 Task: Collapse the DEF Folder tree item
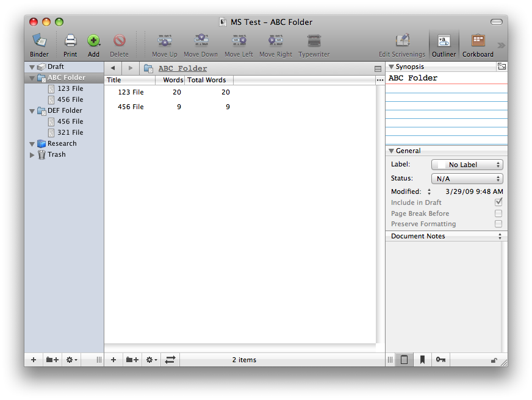(x=32, y=111)
